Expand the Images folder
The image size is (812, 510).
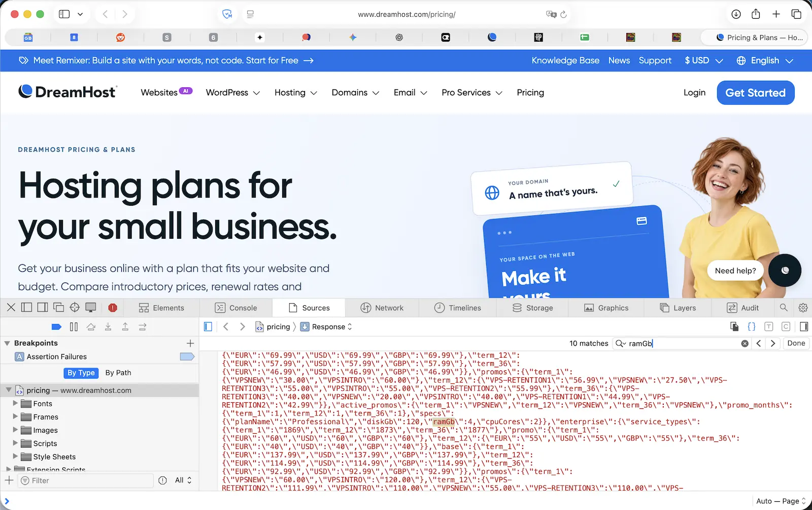(15, 430)
